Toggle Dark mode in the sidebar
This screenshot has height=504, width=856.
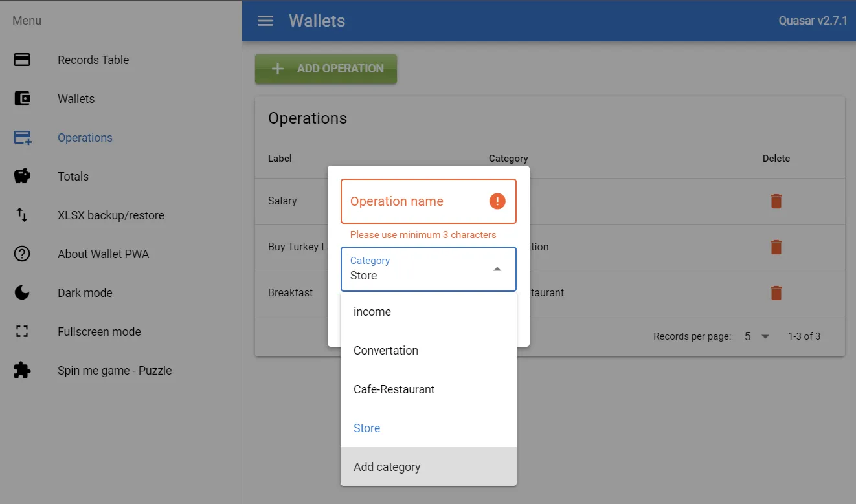85,293
